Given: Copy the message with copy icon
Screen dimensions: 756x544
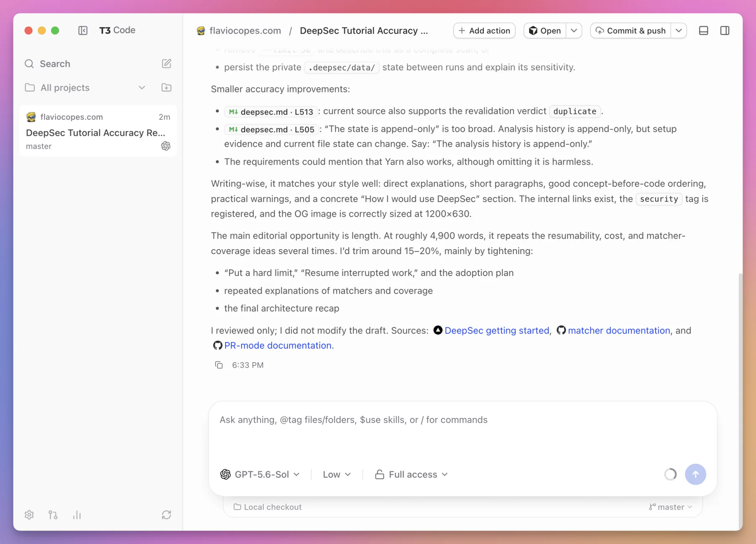Looking at the screenshot, I should coord(219,365).
